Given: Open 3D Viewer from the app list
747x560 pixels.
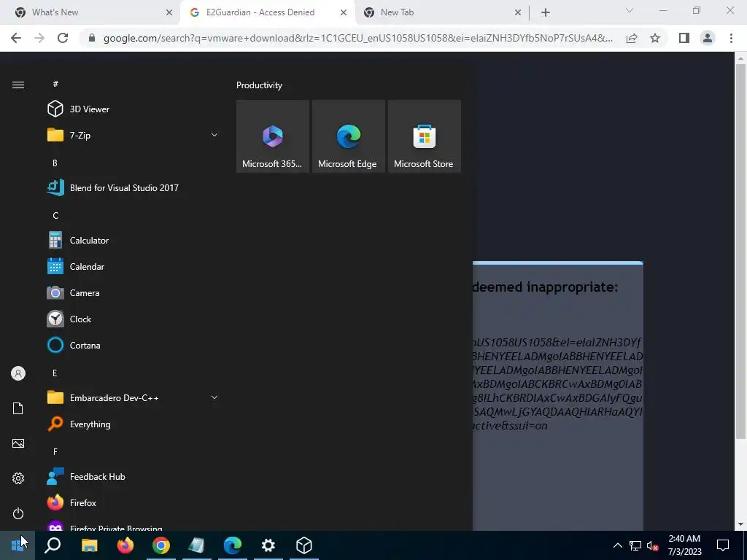Looking at the screenshot, I should tap(133, 109).
